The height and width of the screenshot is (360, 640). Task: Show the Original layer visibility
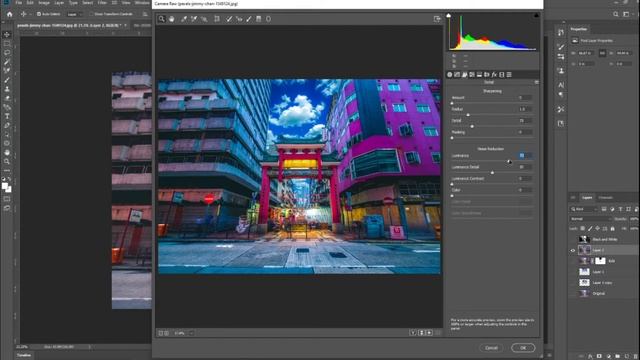573,293
